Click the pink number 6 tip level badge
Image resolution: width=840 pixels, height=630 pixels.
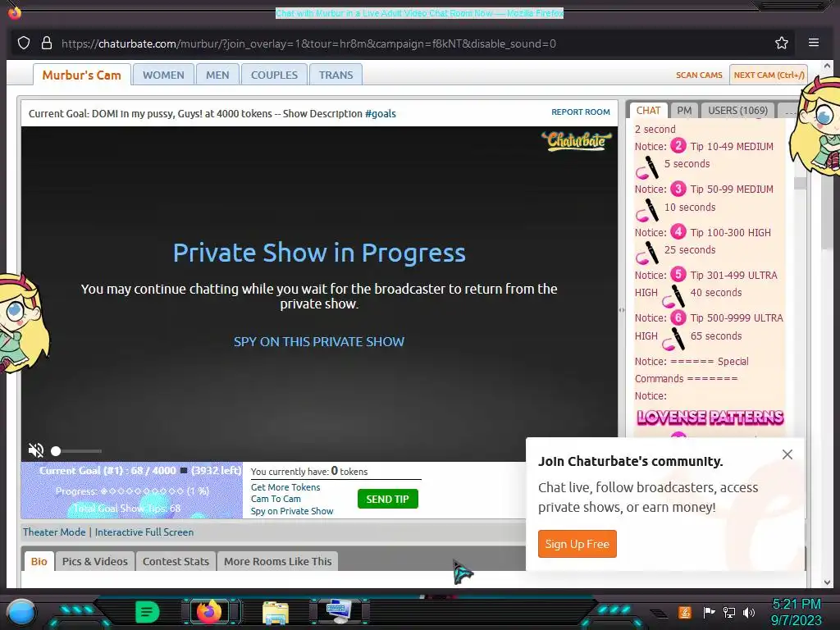pyautogui.click(x=678, y=317)
